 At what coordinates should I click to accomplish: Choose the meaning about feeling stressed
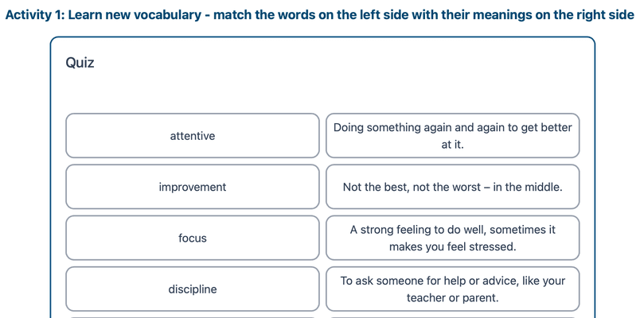[x=452, y=238]
